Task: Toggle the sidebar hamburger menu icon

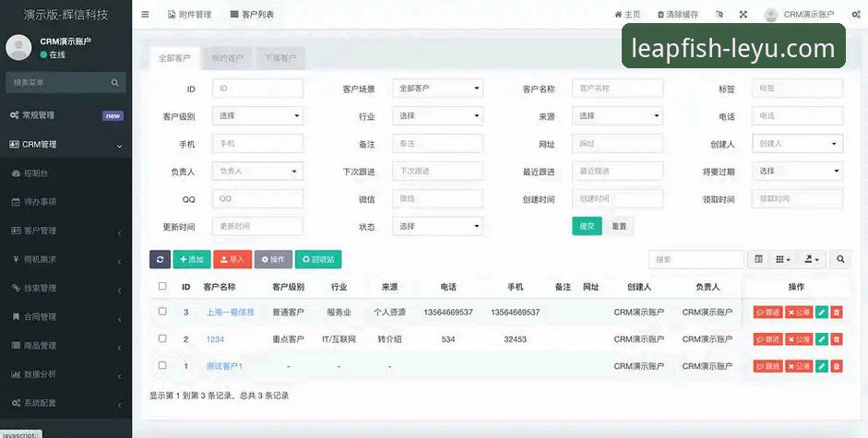Action: pyautogui.click(x=145, y=15)
